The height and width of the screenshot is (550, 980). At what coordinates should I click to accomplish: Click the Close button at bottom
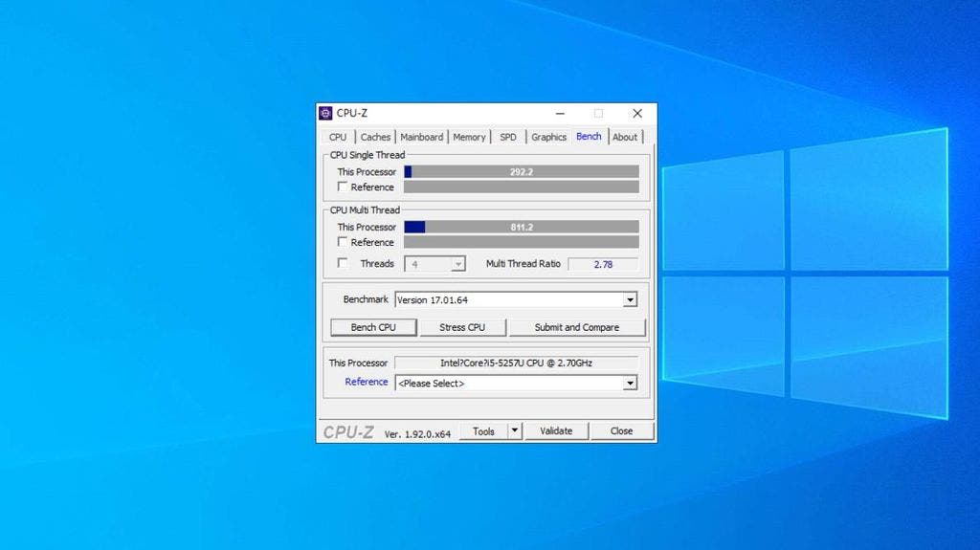pos(621,431)
